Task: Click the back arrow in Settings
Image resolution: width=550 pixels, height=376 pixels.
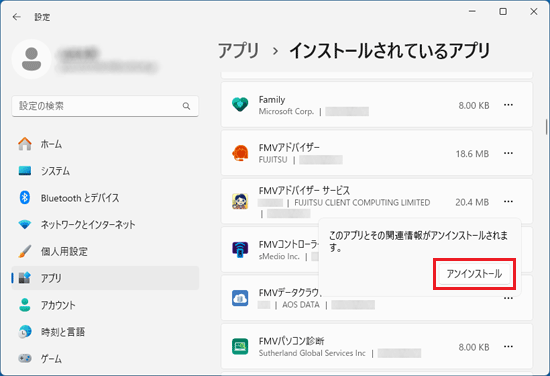Action: coord(16,17)
